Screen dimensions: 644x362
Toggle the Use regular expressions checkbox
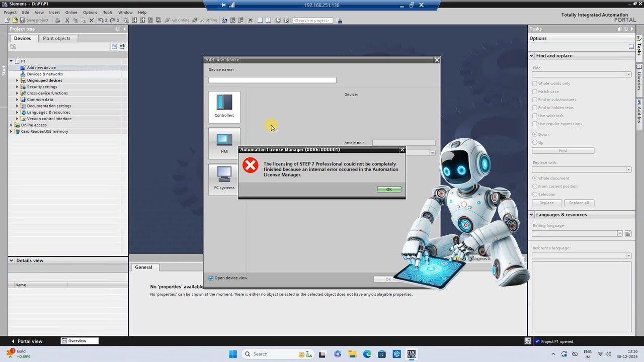tap(535, 124)
